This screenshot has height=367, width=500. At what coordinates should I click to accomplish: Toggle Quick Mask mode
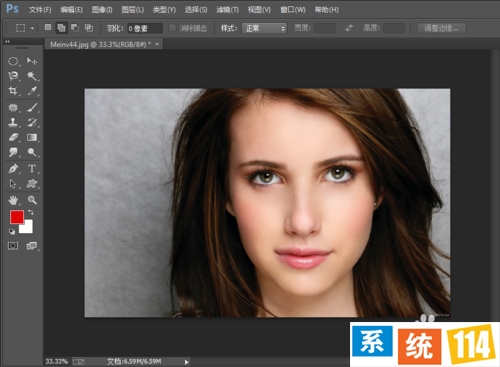point(13,246)
